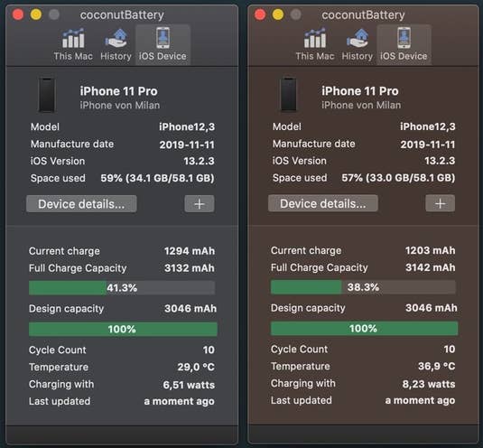Click the 41.3% charge progress bar
This screenshot has width=483, height=448.
(122, 288)
